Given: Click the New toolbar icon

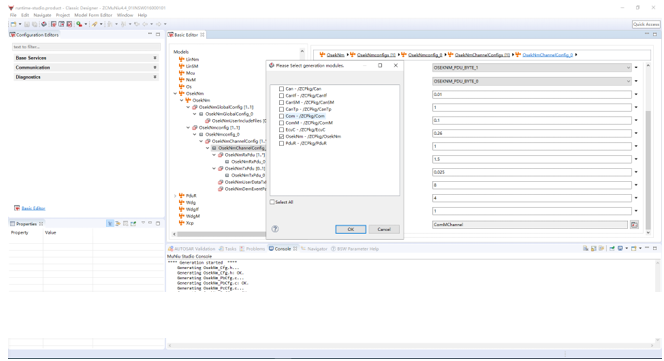Looking at the screenshot, I should pos(14,24).
